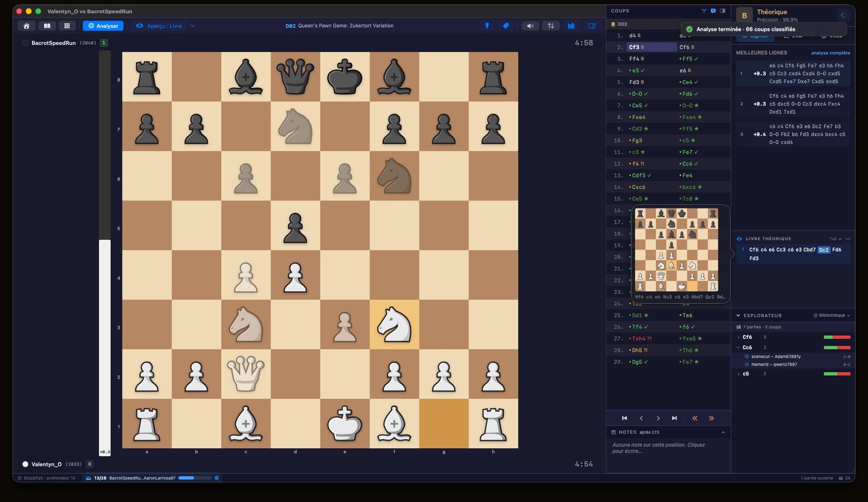Click the variations branch icon in Coups
Screen dimensions: 868x502
point(704,11)
